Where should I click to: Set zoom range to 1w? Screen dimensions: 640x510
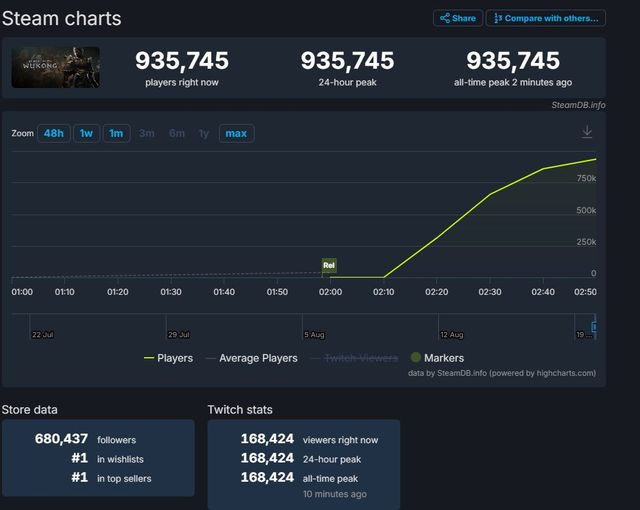(85, 133)
